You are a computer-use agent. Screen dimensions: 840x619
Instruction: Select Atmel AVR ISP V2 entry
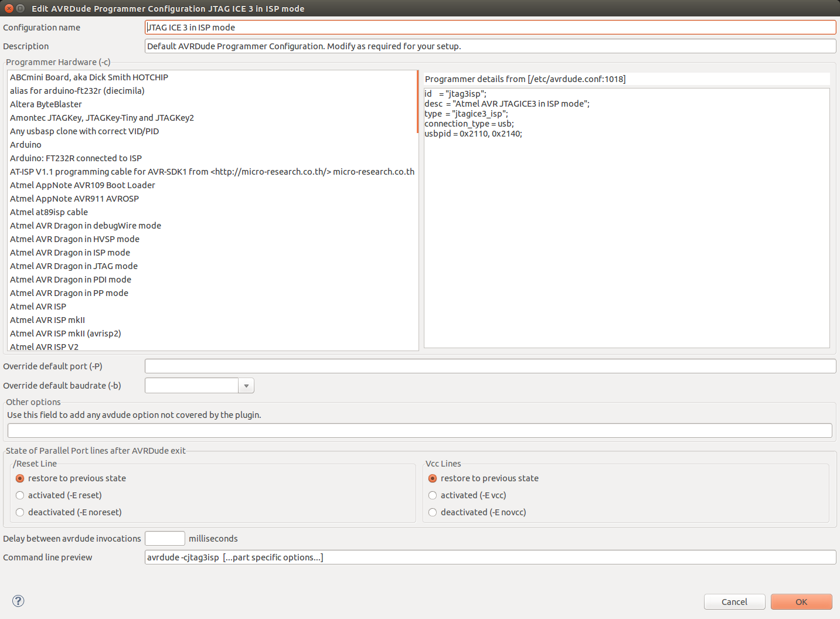212,346
